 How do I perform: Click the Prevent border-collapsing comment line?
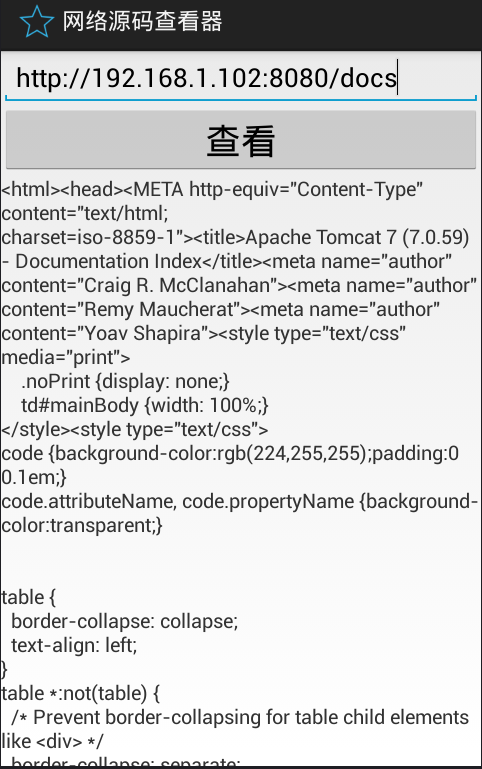[x=240, y=718]
